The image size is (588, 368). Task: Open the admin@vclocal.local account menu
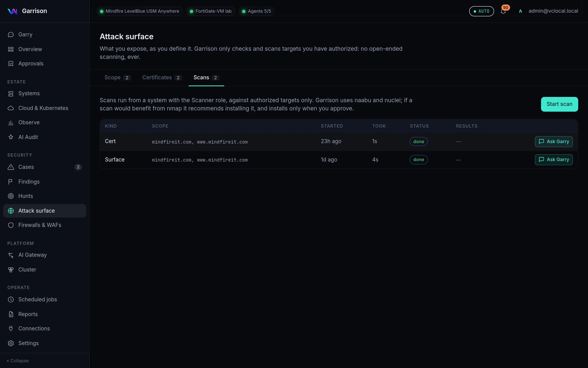tap(553, 11)
